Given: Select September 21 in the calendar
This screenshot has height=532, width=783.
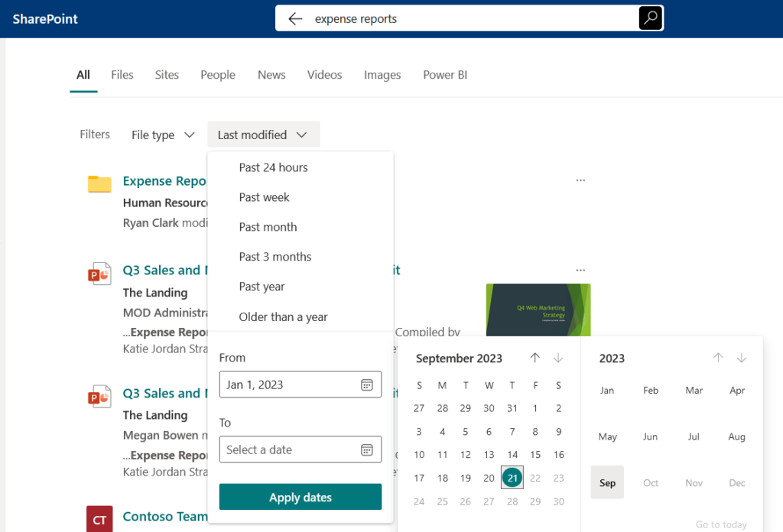Looking at the screenshot, I should click(512, 478).
